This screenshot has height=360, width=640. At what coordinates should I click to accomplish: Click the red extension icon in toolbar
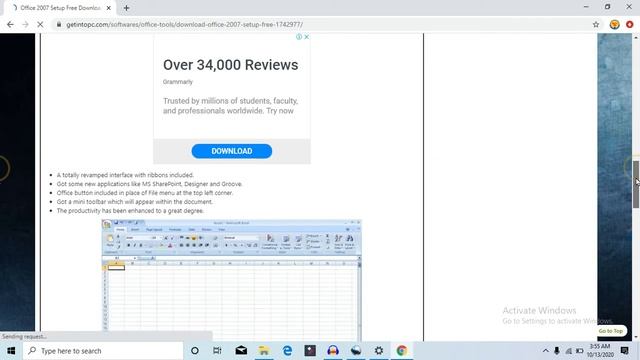629,24
